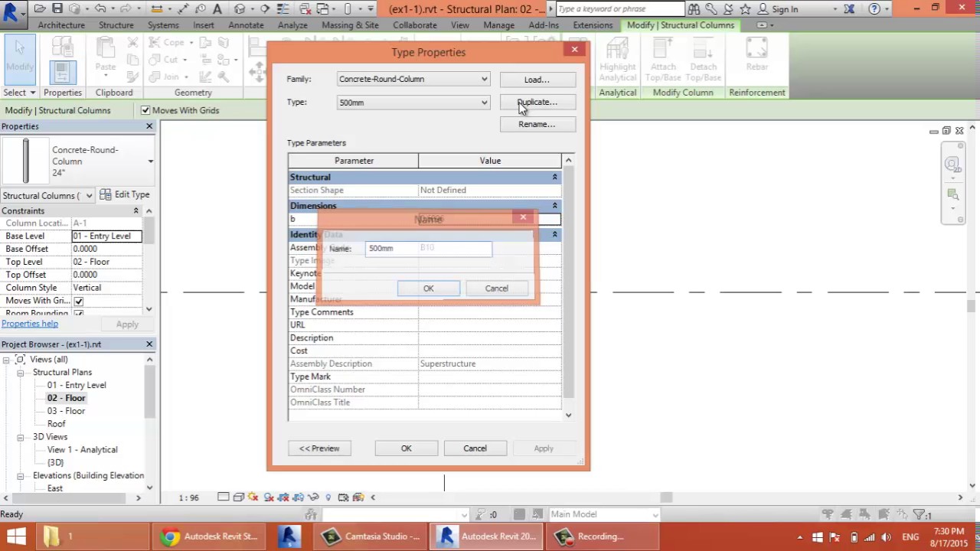The image size is (980, 551).
Task: Click the Help question mark icon
Action: (x=874, y=9)
